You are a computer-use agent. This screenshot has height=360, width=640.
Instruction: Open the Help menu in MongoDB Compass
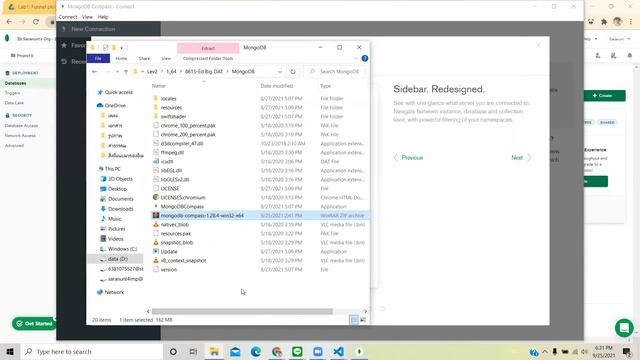103,17
